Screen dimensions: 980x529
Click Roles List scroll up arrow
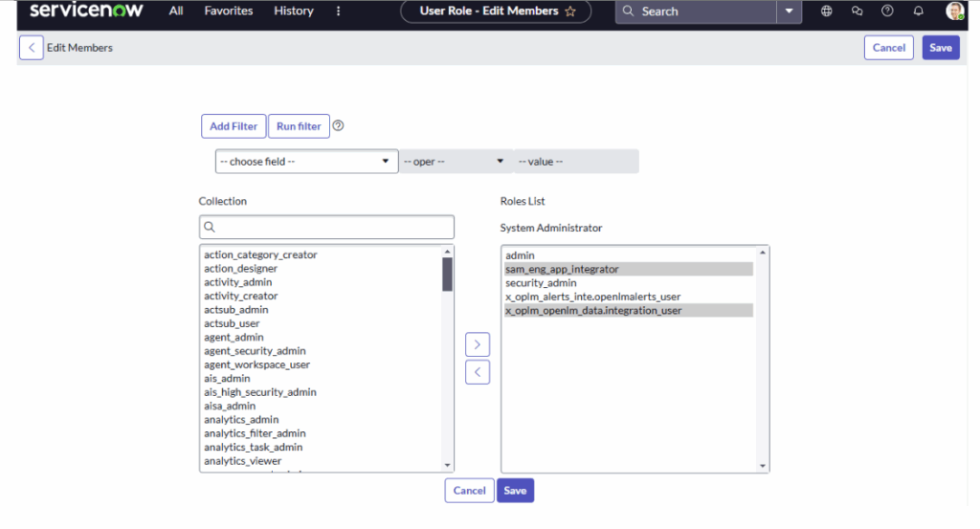click(763, 253)
